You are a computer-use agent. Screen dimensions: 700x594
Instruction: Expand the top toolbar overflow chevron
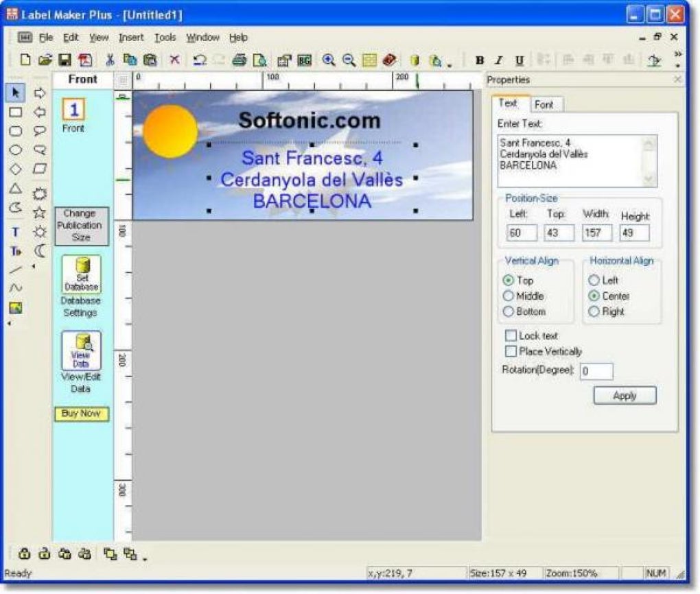[x=678, y=54]
